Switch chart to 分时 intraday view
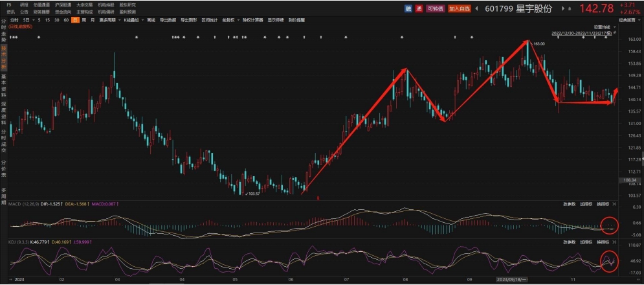The width and height of the screenshot is (644, 285). pos(15,20)
